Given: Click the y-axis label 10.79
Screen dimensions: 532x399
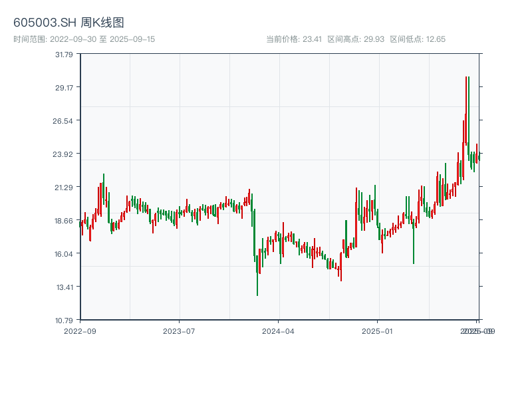Looking at the screenshot, I should (64, 321).
